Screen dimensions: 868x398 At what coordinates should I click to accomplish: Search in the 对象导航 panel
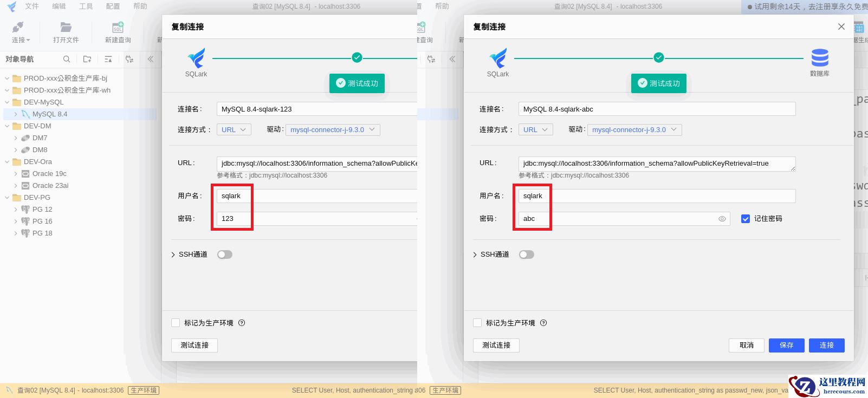[x=67, y=59]
